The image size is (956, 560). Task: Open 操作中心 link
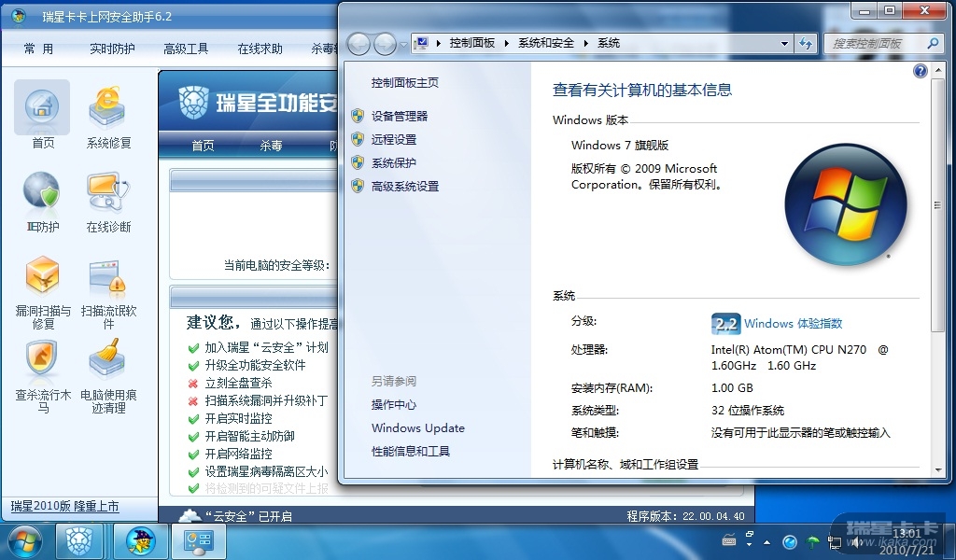coord(394,405)
